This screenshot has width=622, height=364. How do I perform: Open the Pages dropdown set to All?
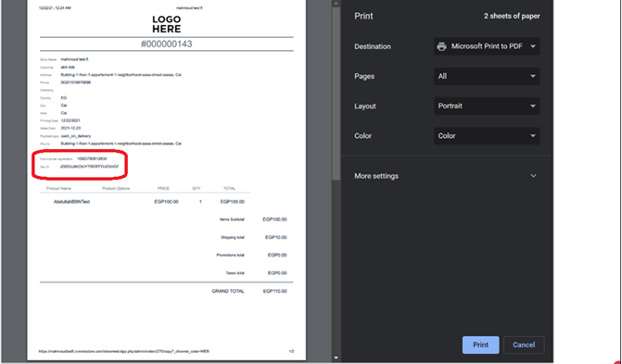click(x=487, y=76)
